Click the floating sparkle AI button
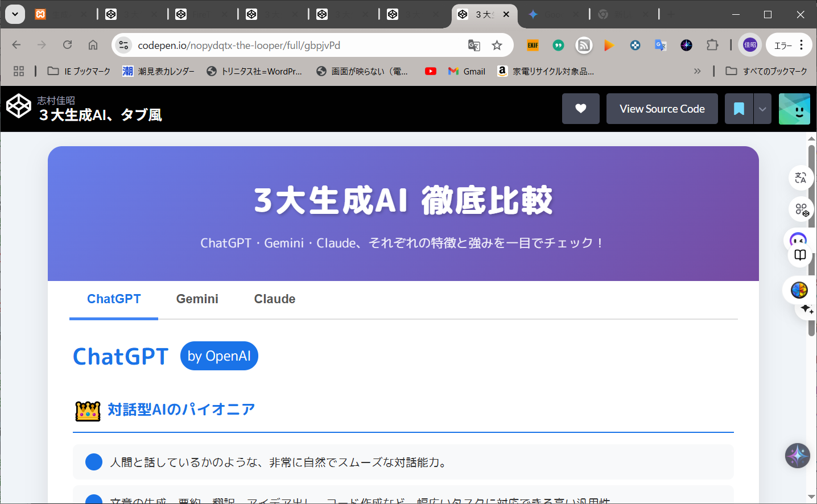817x504 pixels. (x=797, y=456)
